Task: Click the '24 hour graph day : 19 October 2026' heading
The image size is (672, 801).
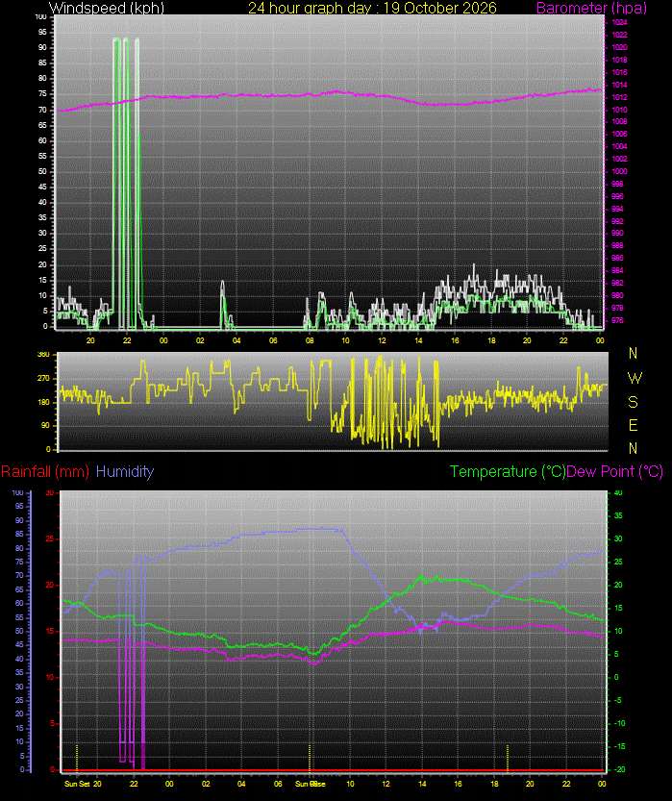Action: [372, 8]
